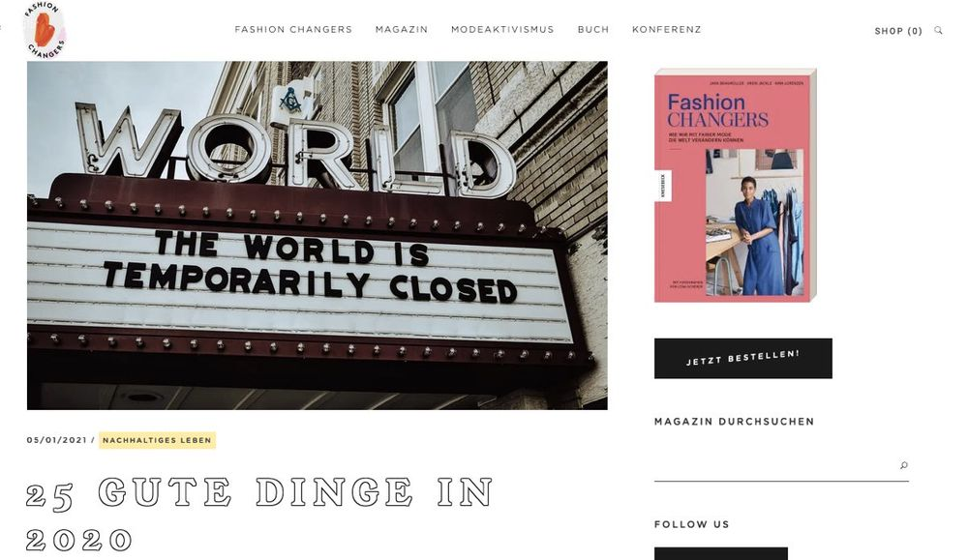Click the Knesebeck label on the book spine
This screenshot has width=968, height=560.
pyautogui.click(x=664, y=186)
